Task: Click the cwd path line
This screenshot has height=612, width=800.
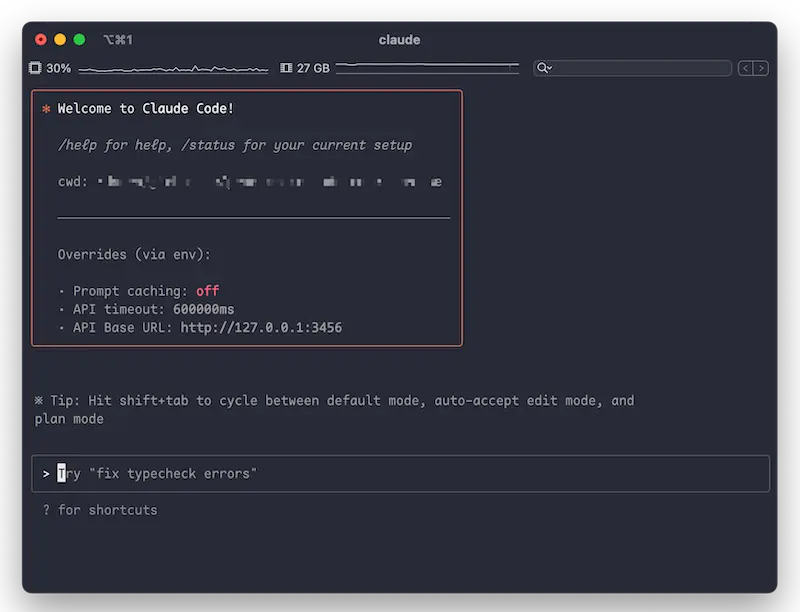Action: (x=250, y=182)
